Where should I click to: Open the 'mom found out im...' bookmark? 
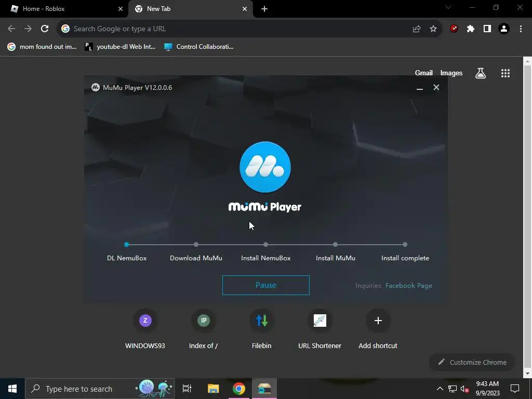tap(42, 47)
